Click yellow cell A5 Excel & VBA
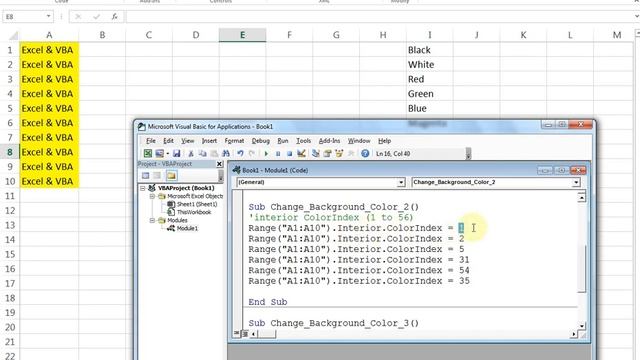The width and height of the screenshot is (640, 360). [x=49, y=108]
